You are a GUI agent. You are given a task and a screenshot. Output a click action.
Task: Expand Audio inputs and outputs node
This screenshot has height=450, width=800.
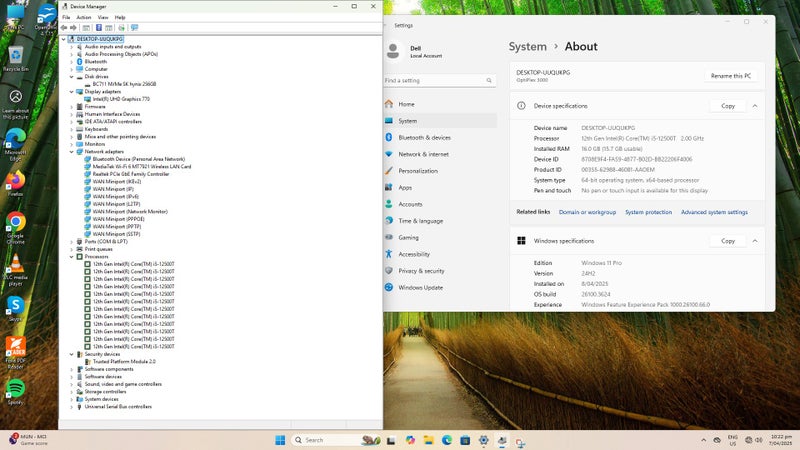click(x=71, y=47)
